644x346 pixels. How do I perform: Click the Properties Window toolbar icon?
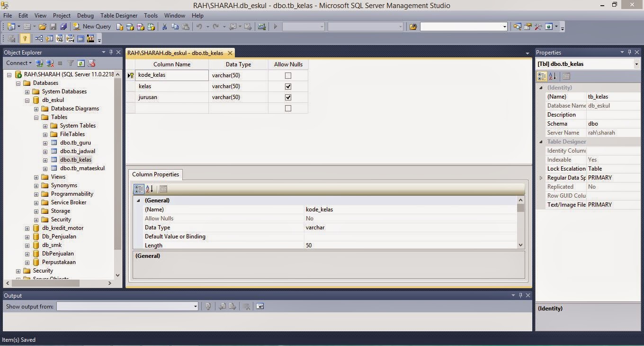click(x=528, y=27)
